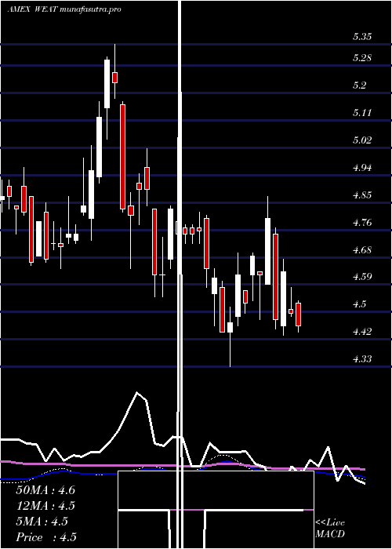The width and height of the screenshot is (392, 549).
Task: Click the 4.85 price axis label
Action: tap(362, 195)
